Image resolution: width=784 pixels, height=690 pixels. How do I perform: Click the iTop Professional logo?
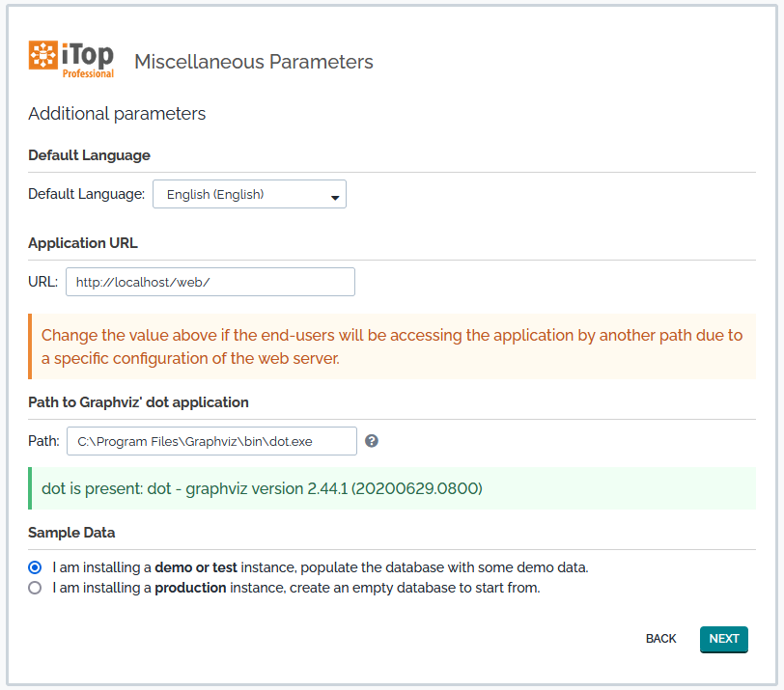coord(71,59)
